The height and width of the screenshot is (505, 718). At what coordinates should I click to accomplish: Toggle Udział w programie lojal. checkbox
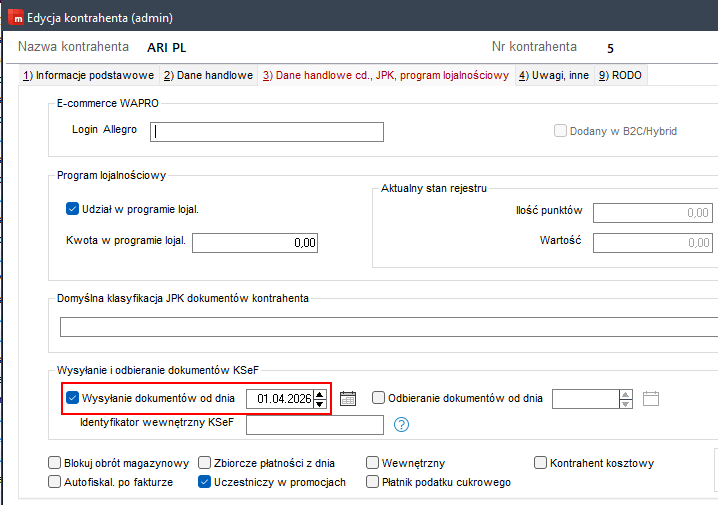pos(72,208)
